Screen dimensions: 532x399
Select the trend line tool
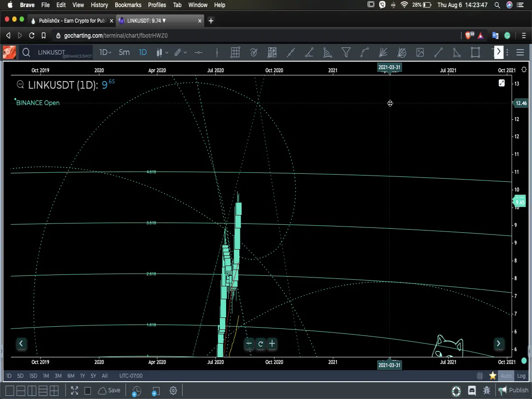click(x=291, y=52)
